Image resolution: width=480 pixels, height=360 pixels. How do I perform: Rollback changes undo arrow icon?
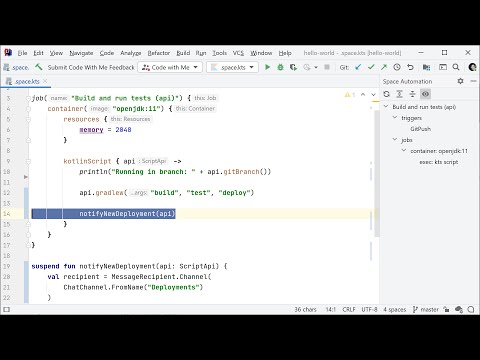[410, 67]
